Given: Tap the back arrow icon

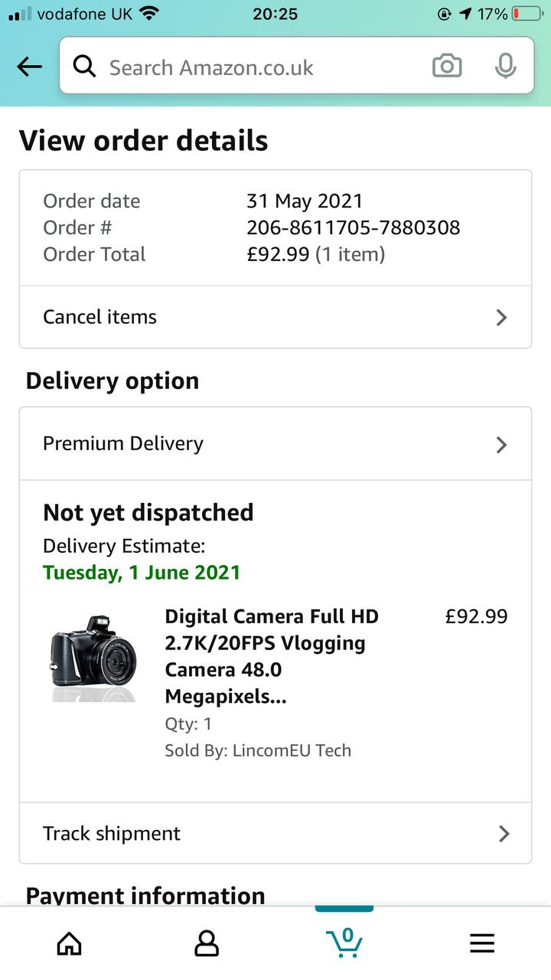Looking at the screenshot, I should click(x=29, y=67).
